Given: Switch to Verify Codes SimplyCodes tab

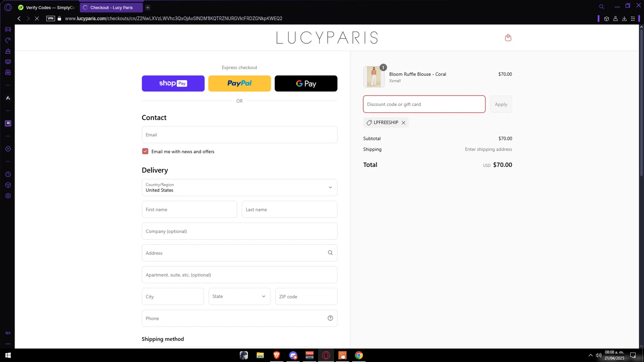Looking at the screenshot, I should pyautogui.click(x=47, y=7).
